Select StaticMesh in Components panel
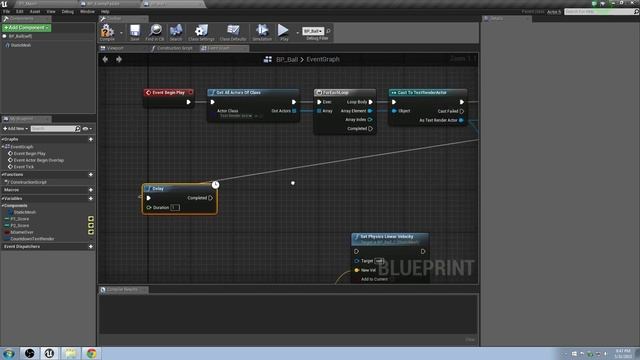 (20, 45)
